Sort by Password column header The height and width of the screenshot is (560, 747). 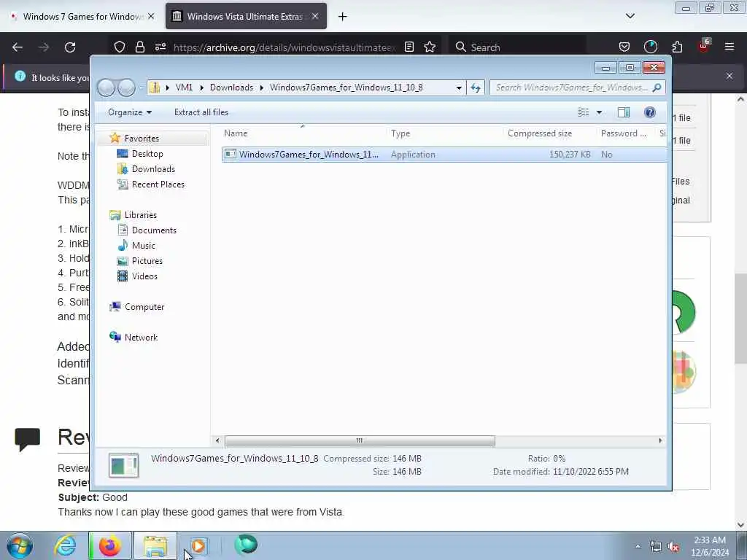(x=626, y=134)
